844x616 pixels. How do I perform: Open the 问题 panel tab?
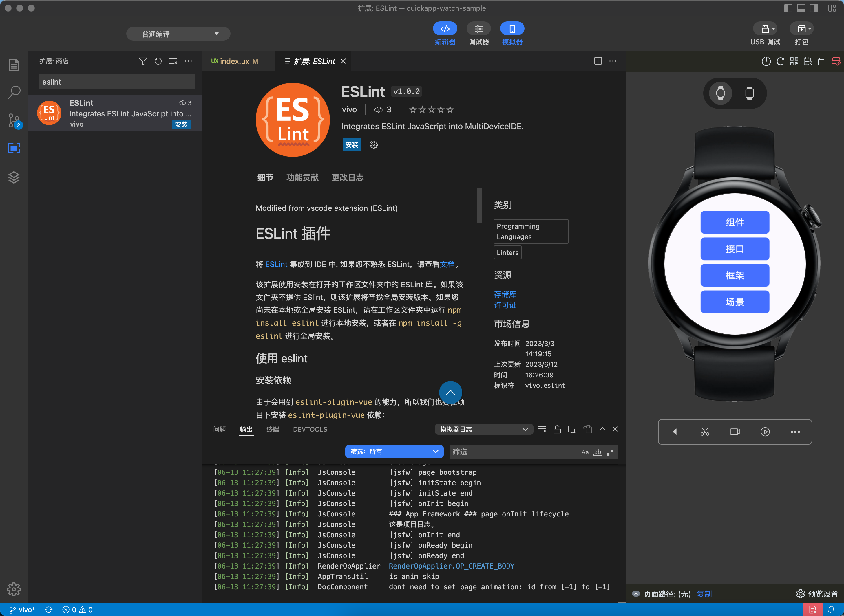coord(219,430)
